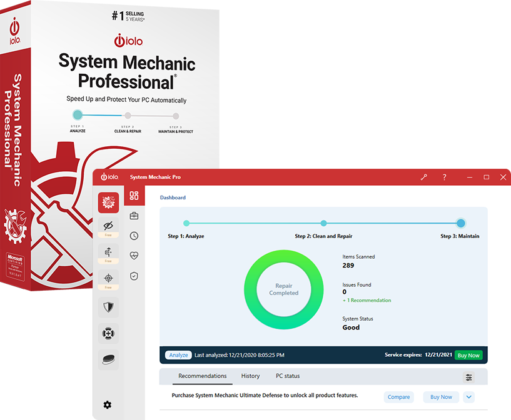Viewport: 511px width, 420px height.
Task: Switch to the PC status tab
Action: [x=287, y=376]
